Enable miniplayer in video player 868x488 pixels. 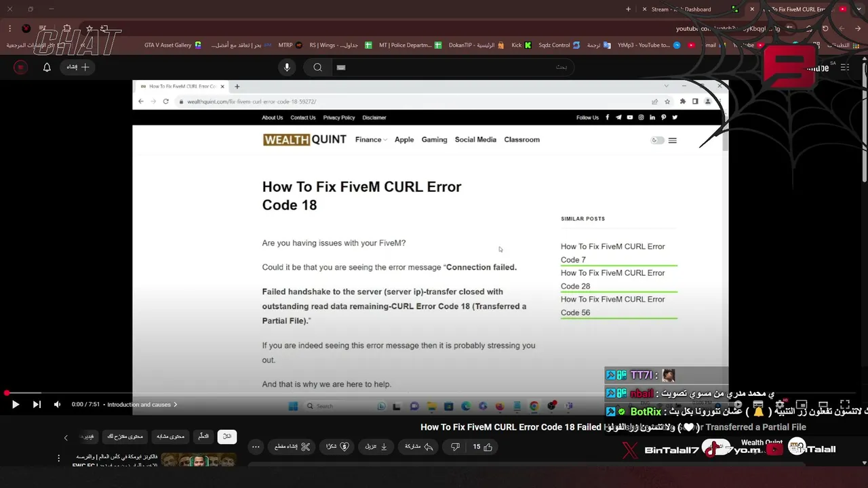(x=802, y=405)
